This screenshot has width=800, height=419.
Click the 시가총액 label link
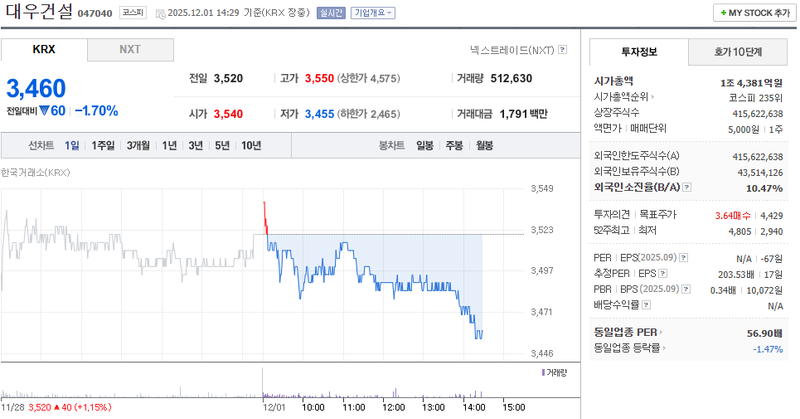point(614,81)
